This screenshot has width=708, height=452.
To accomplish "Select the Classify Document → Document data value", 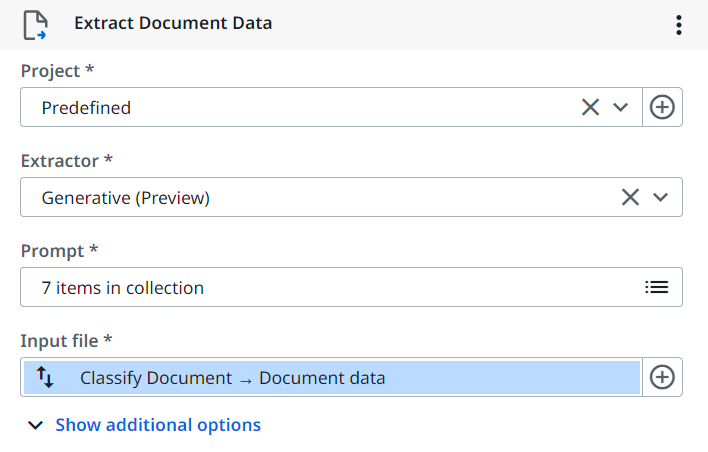I will click(x=232, y=378).
